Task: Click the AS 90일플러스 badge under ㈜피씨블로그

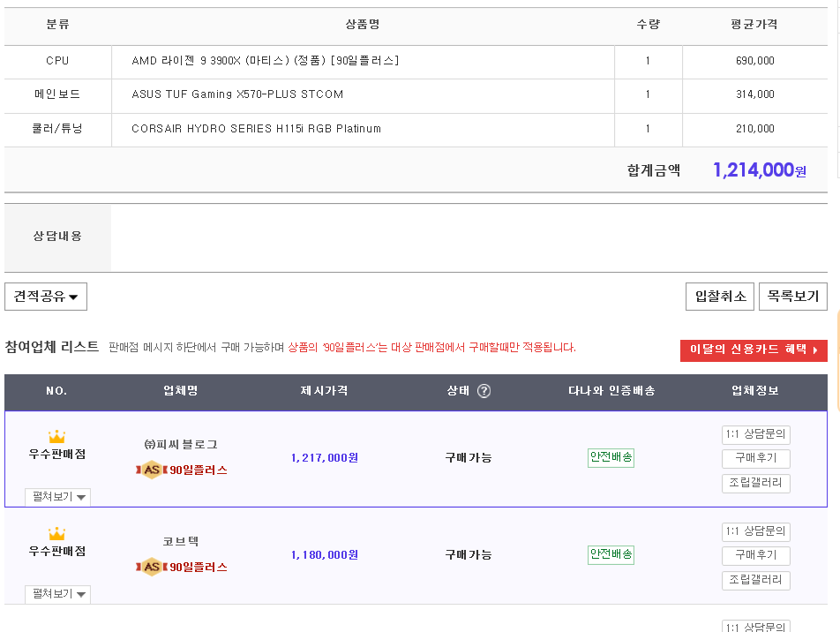Action: 181,470
